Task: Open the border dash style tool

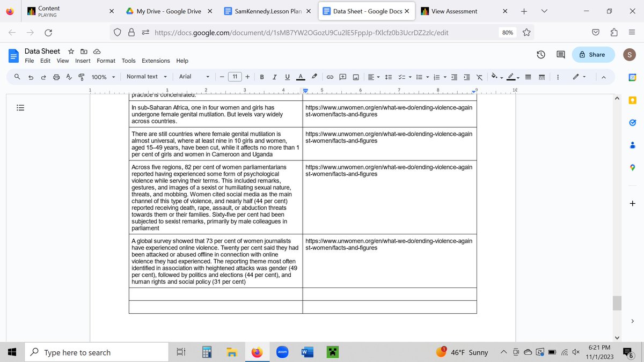Action: click(541, 77)
